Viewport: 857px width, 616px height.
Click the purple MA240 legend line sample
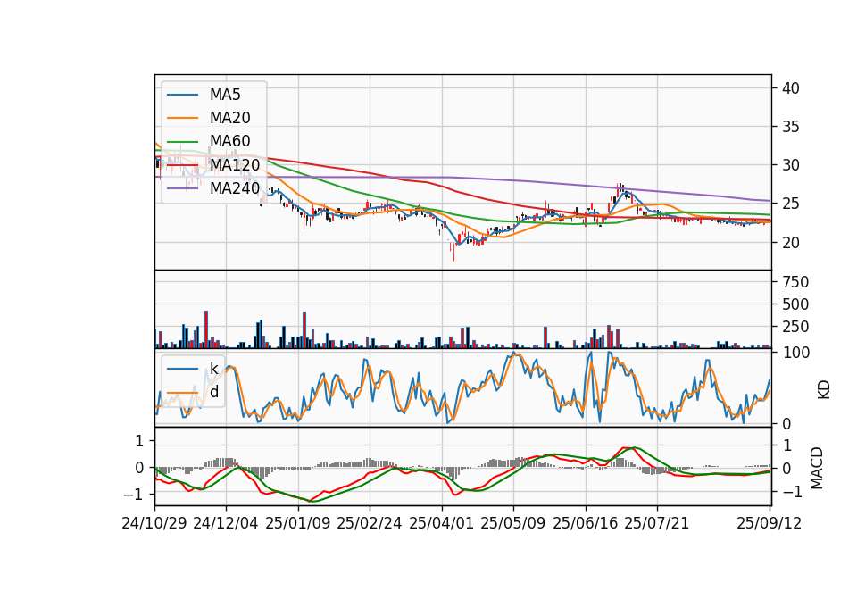(182, 188)
